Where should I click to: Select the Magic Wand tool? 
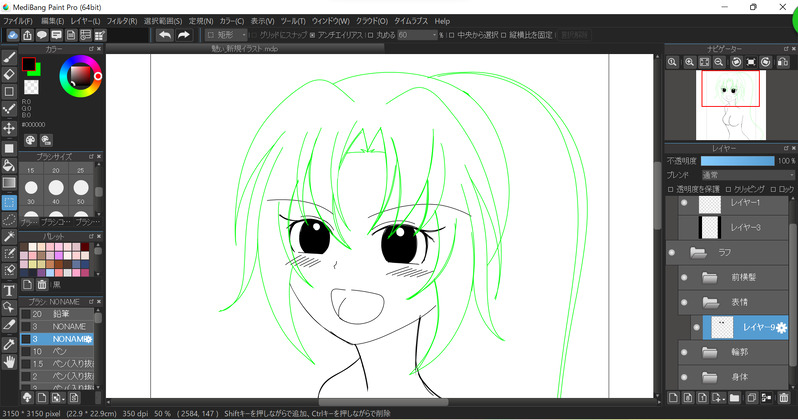tap(9, 236)
